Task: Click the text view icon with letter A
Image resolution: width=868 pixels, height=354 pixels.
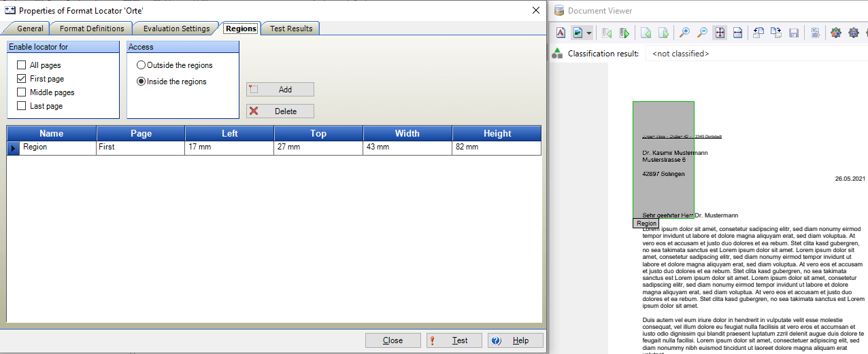Action: [x=561, y=33]
